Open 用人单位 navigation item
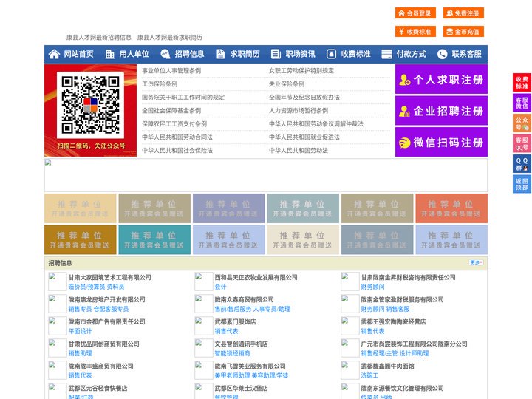 [134, 54]
